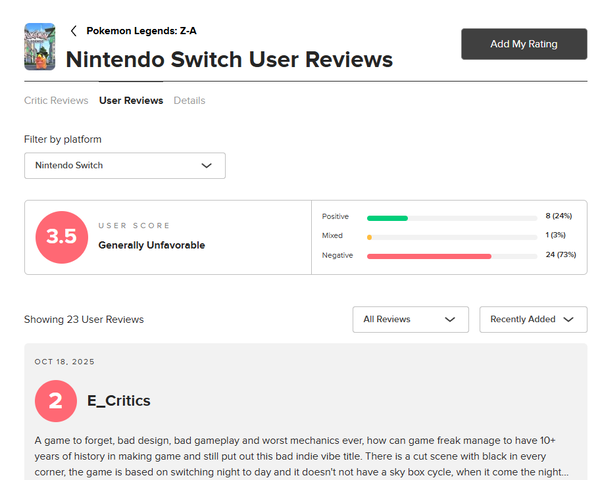Open the All Reviews filter dropdown

pyautogui.click(x=411, y=319)
